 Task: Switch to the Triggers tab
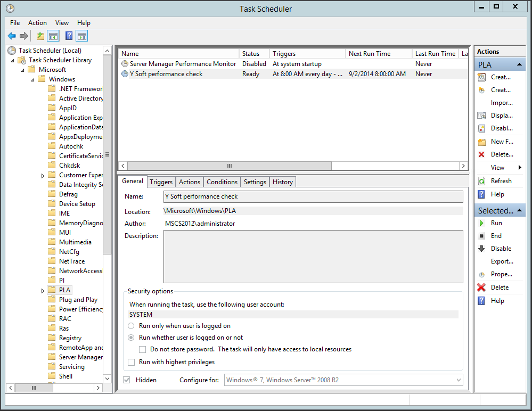tap(161, 182)
